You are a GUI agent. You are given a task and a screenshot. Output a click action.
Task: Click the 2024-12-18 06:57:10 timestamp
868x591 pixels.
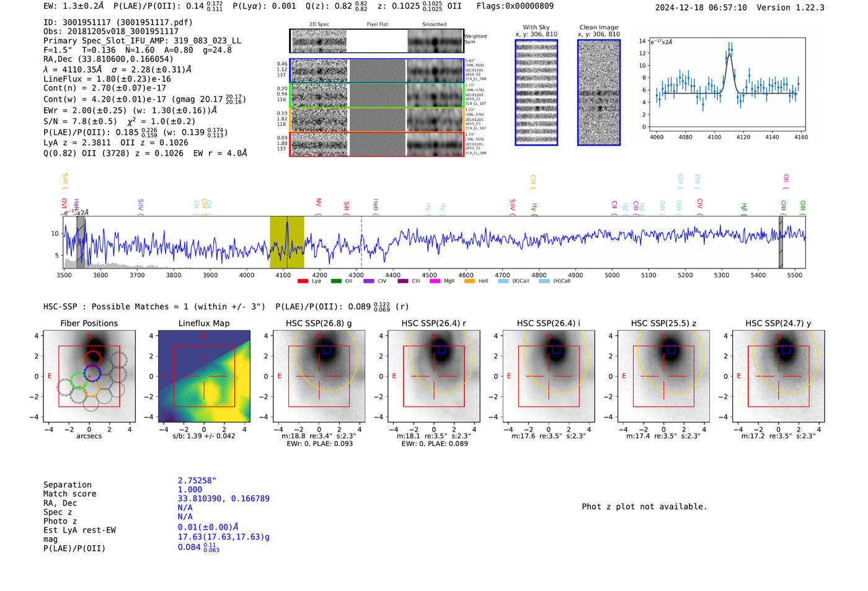click(x=701, y=7)
